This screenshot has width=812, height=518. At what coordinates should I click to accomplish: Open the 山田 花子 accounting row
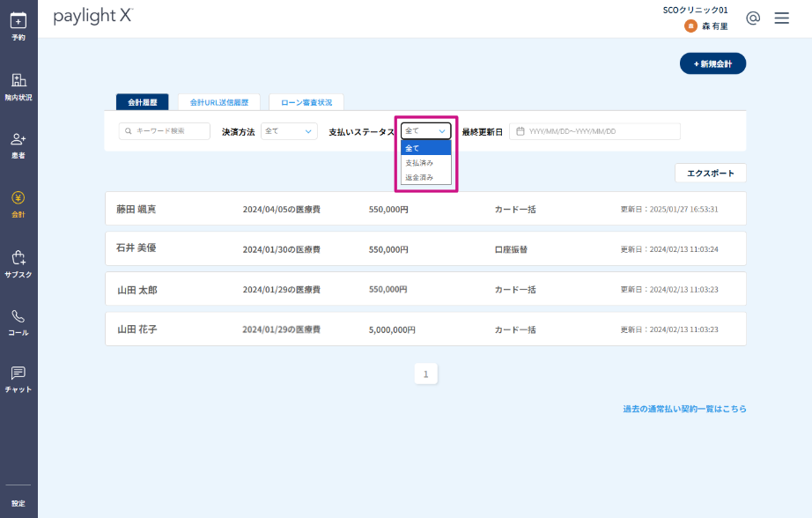(x=425, y=329)
